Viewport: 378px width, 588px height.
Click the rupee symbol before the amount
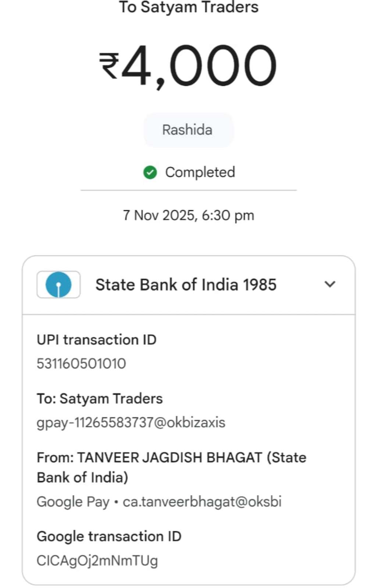pos(109,66)
